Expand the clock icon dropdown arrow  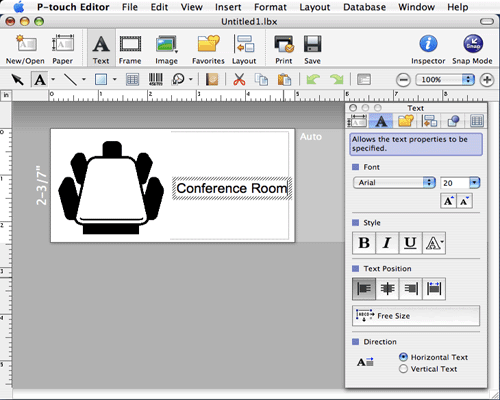coord(191,80)
